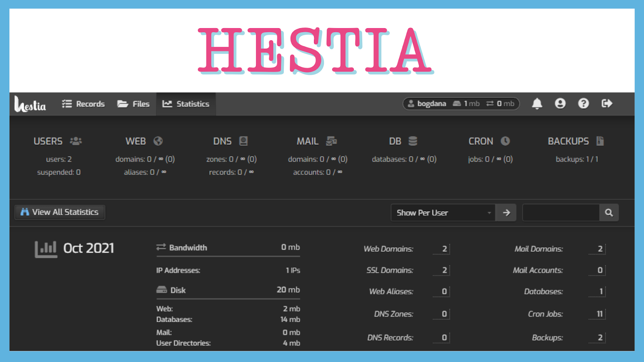Open the Records tab

pos(83,104)
